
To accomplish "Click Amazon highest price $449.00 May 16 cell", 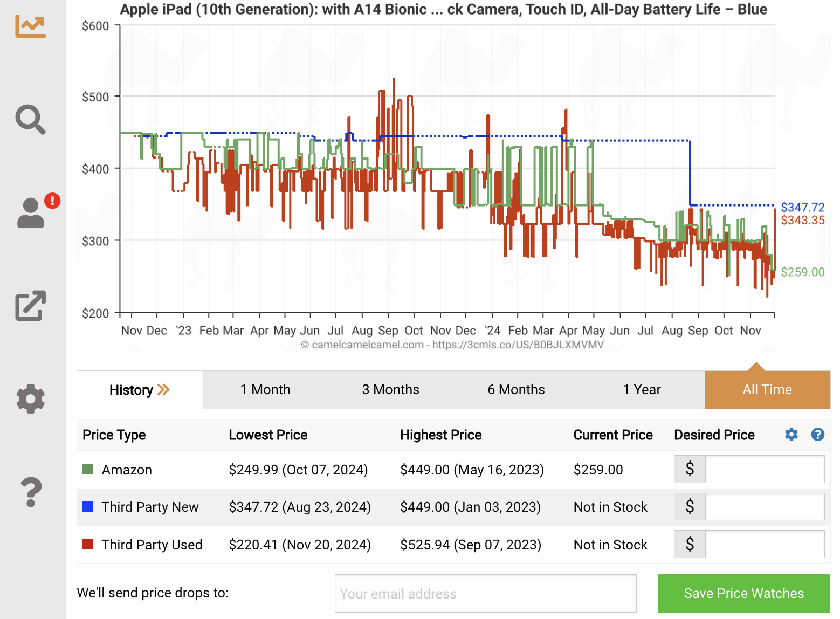I will (x=472, y=470).
